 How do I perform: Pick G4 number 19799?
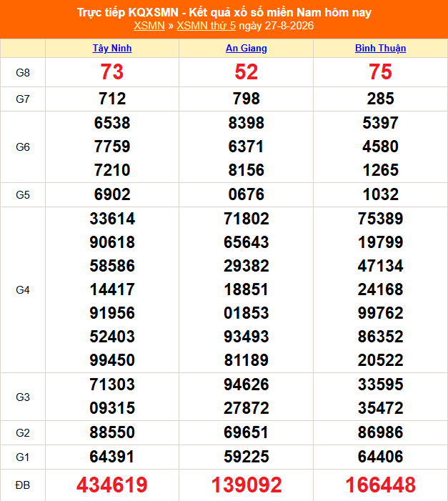tap(380, 242)
